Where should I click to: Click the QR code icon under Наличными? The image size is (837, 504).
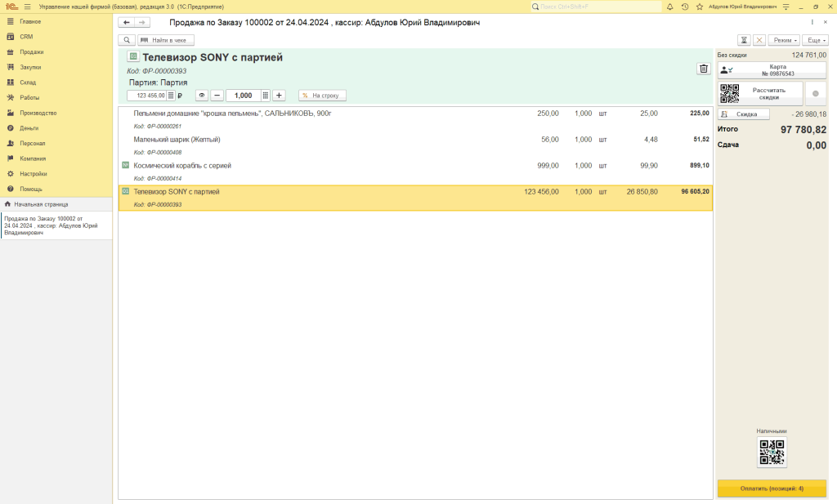(x=772, y=452)
